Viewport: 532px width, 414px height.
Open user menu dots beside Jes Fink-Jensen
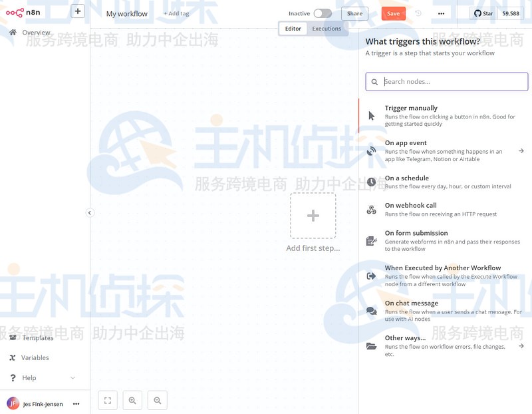coord(76,403)
